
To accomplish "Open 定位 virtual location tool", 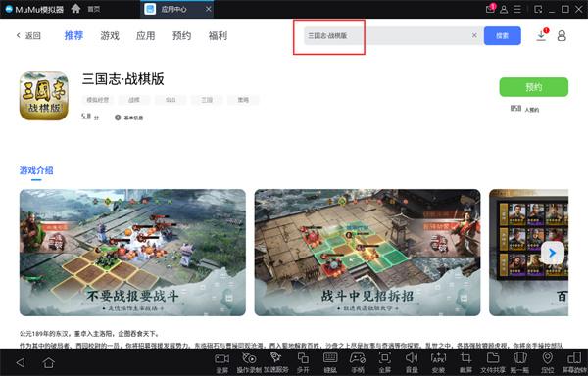I will tap(547, 362).
